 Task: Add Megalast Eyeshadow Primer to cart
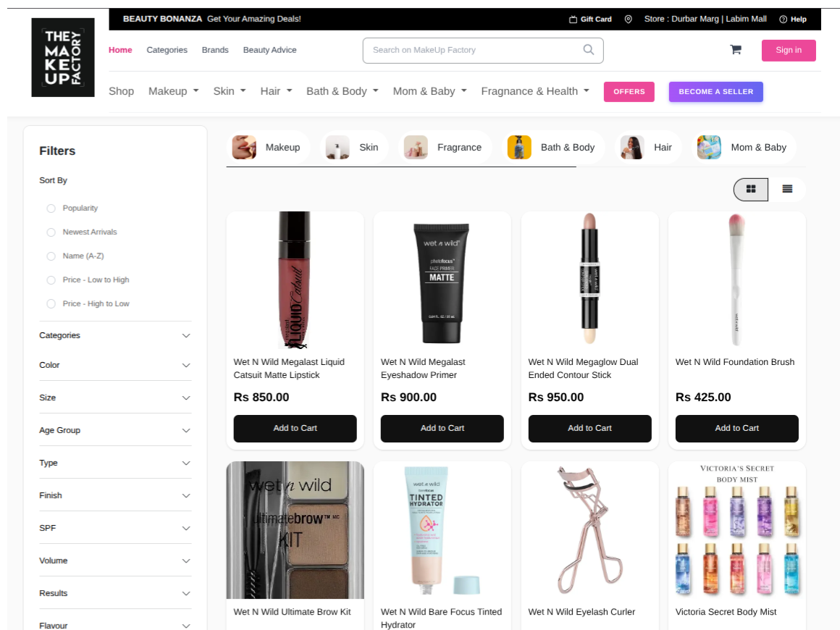(x=442, y=429)
